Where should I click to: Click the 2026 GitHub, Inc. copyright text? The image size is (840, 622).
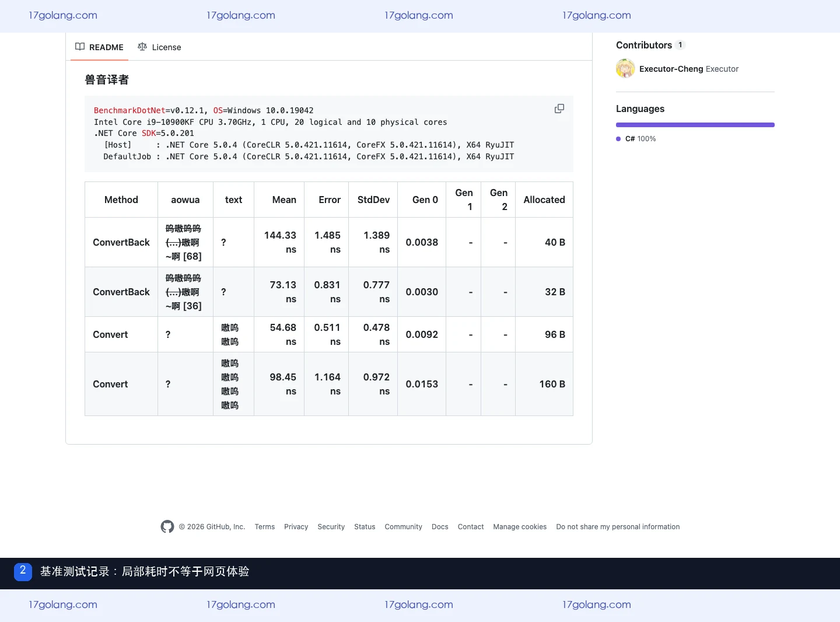pos(212,527)
